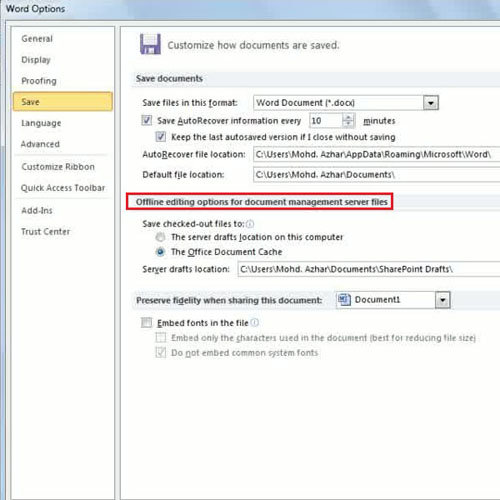Expand the Document1 fidelity dropdown

click(443, 300)
